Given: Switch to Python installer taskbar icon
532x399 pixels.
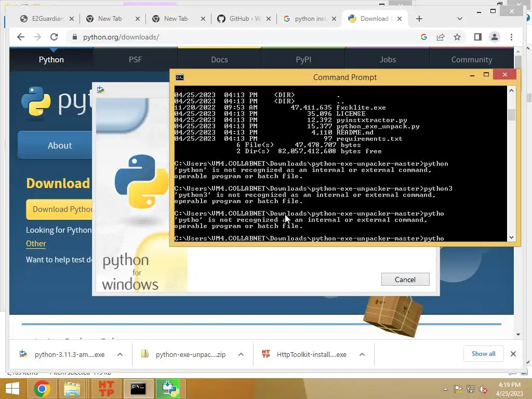Looking at the screenshot, I should point(170,389).
